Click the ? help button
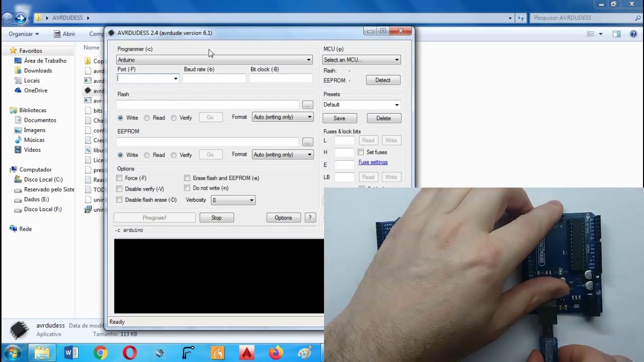 (x=310, y=218)
